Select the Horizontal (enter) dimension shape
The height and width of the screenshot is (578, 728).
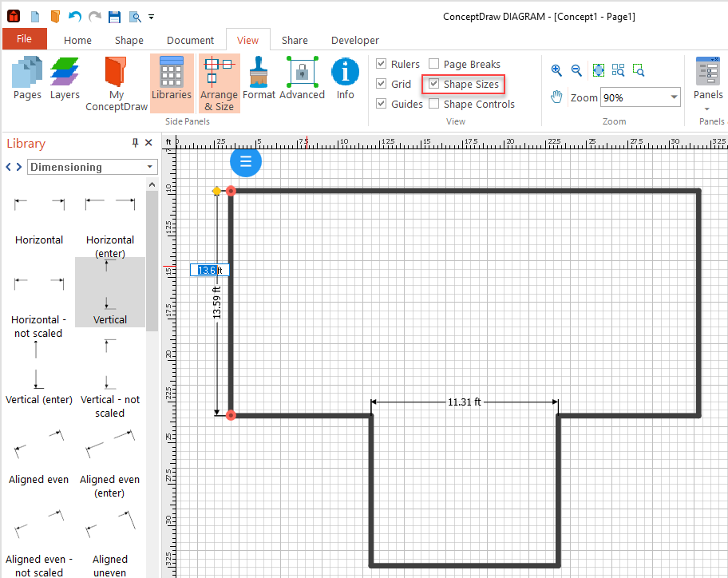click(x=110, y=225)
